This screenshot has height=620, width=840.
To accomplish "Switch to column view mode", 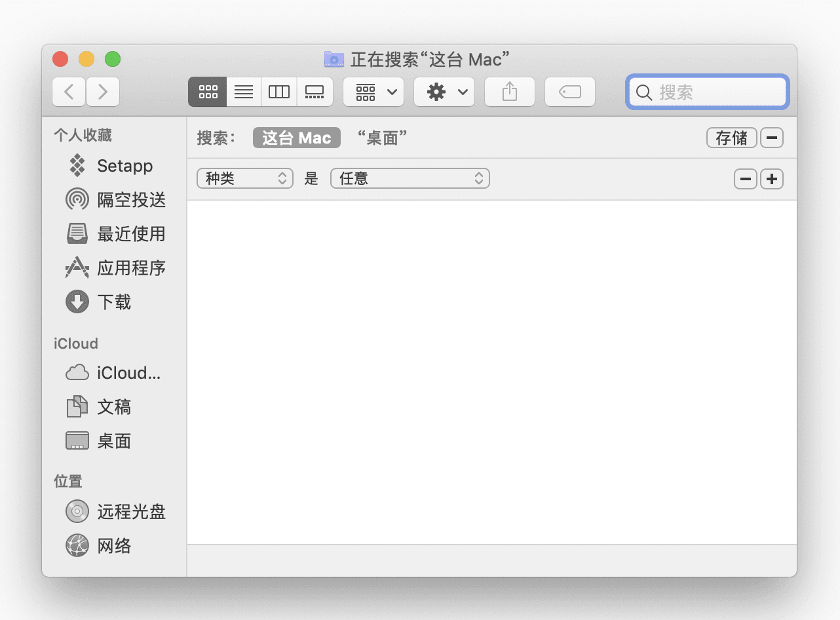I will coord(279,92).
